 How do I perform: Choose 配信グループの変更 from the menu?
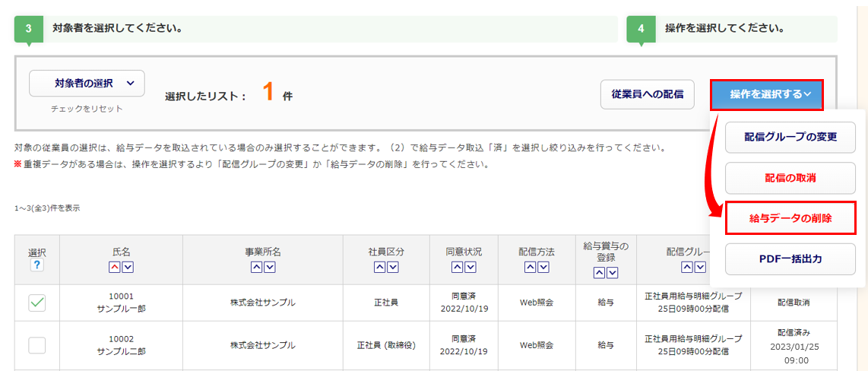click(790, 137)
